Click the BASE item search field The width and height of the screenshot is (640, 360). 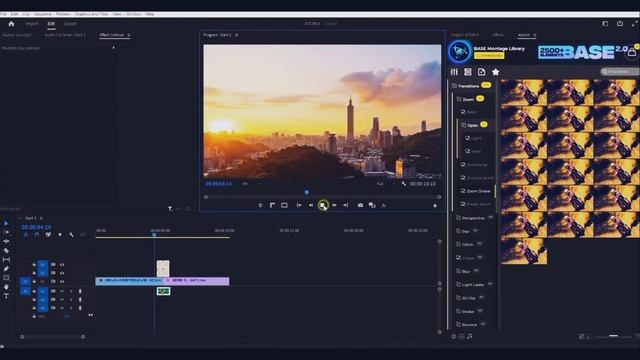coord(620,71)
